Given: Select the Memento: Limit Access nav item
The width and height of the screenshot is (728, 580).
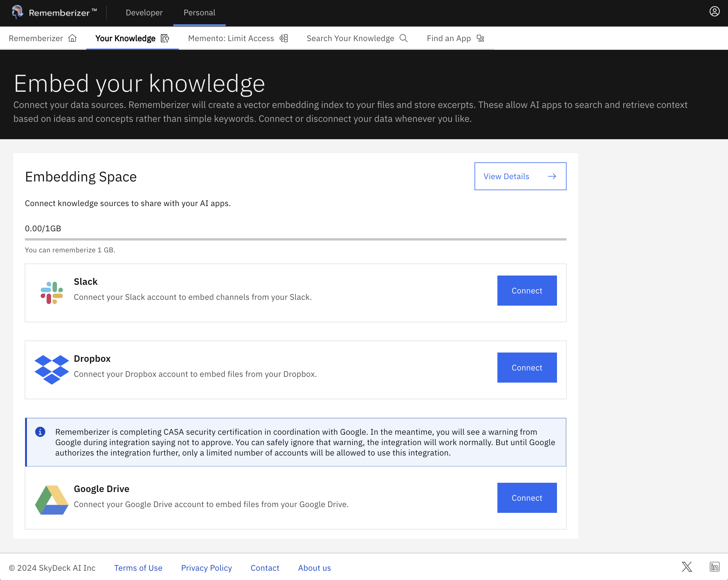Looking at the screenshot, I should click(231, 38).
